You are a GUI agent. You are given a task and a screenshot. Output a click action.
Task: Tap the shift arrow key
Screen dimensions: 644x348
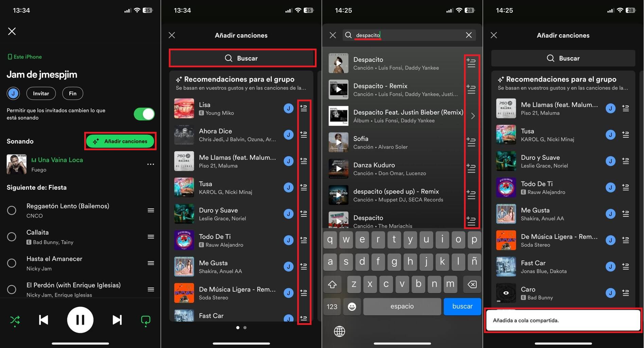click(332, 284)
